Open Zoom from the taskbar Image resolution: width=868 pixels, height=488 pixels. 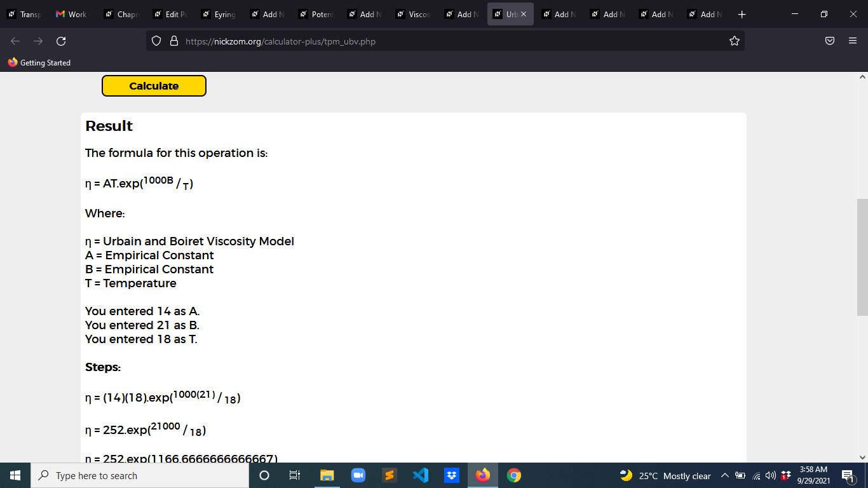coord(358,475)
